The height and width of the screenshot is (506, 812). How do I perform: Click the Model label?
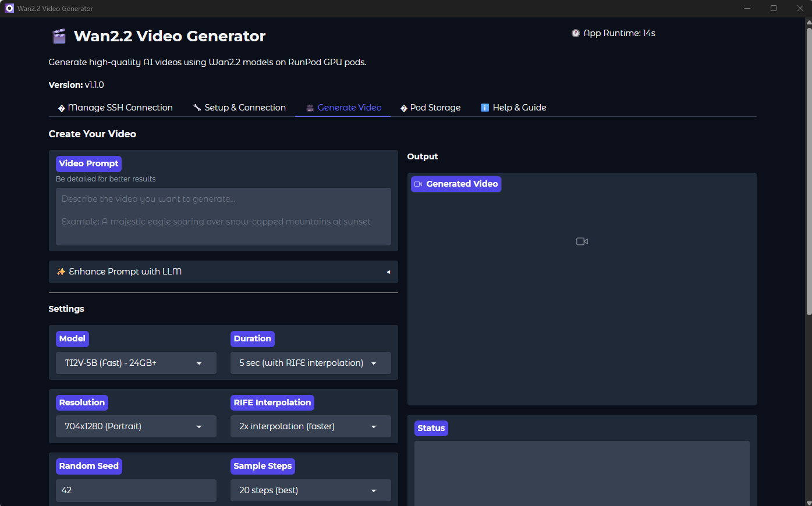click(72, 338)
